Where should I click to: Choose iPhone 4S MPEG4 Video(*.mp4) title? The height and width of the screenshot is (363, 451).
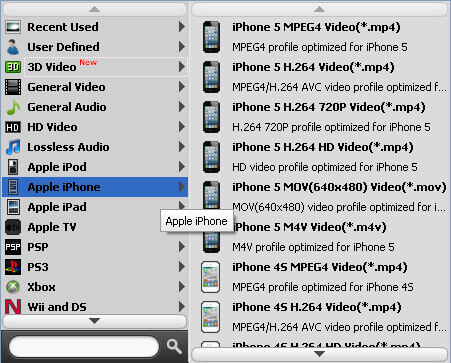point(320,267)
